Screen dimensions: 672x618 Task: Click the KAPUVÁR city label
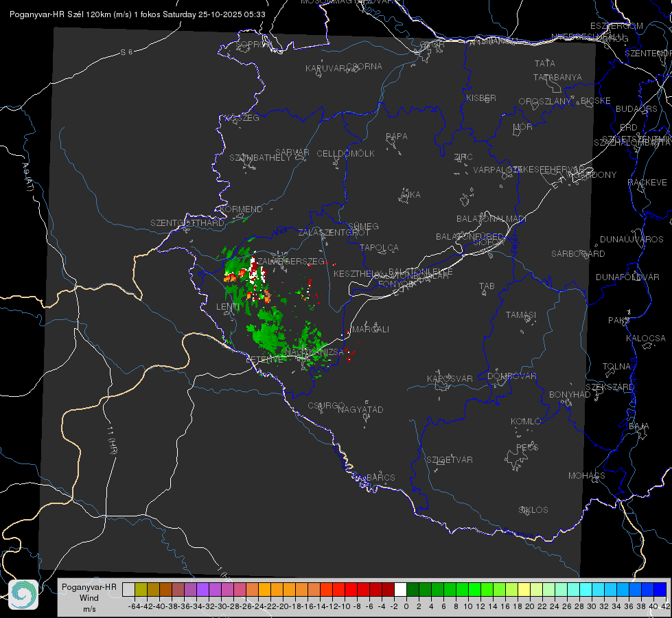coord(326,69)
